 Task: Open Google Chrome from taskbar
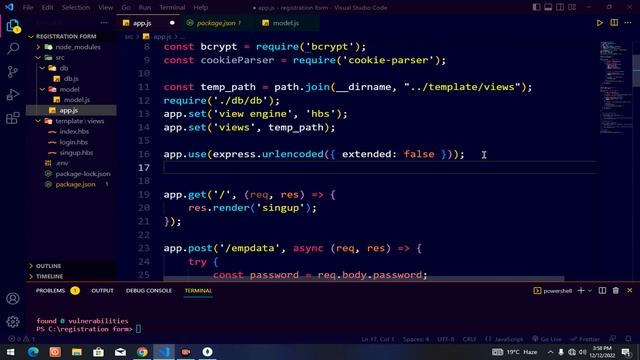tap(142, 352)
